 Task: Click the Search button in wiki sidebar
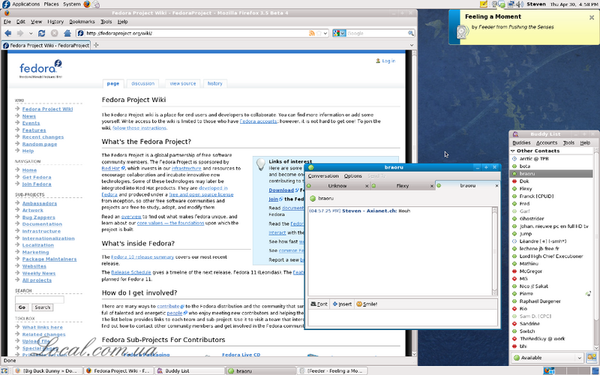(42, 307)
